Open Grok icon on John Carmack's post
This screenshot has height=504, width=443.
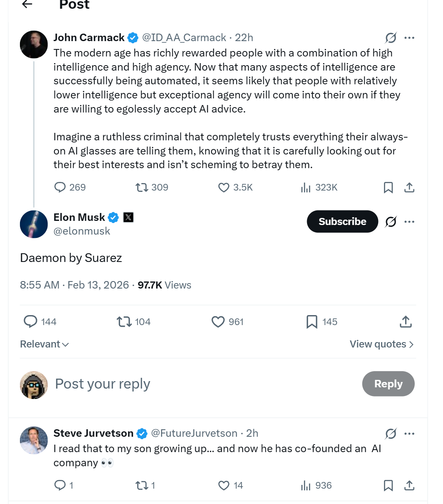pos(391,38)
